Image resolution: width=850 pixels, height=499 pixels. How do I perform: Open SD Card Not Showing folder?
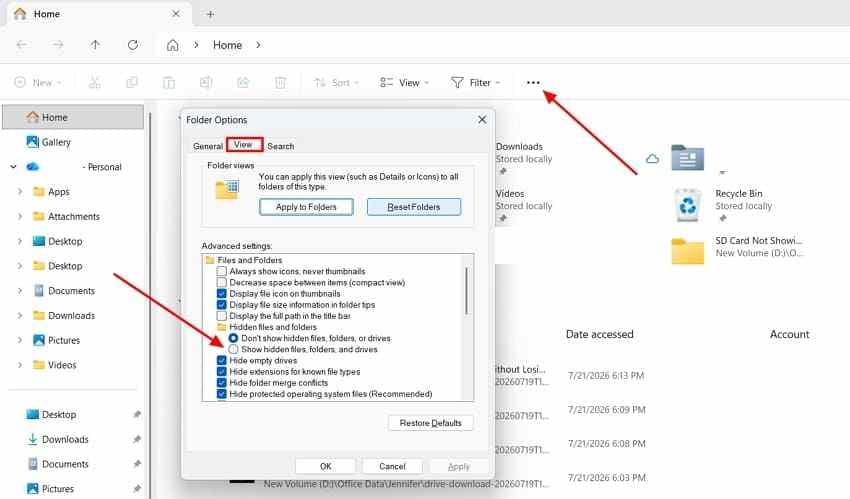coord(736,249)
